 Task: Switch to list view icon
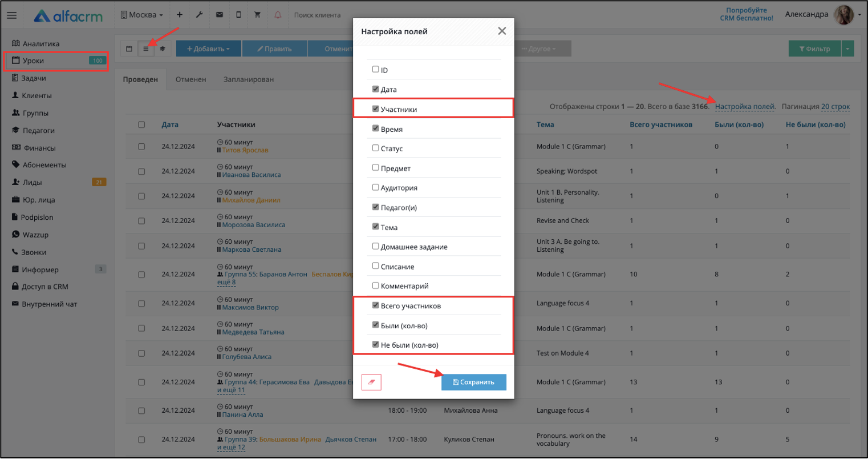(146, 49)
